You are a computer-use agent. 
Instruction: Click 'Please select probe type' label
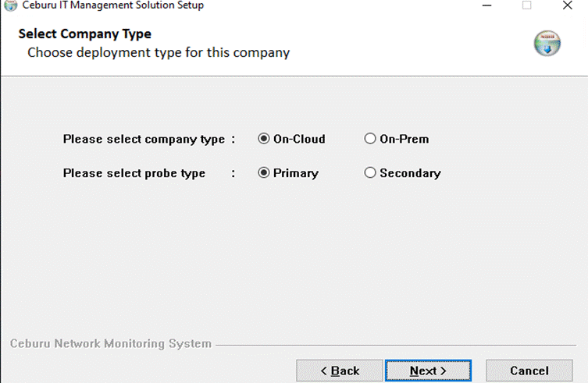134,173
